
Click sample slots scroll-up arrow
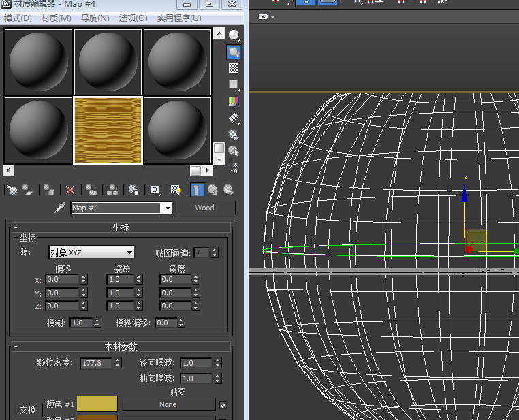tap(219, 33)
